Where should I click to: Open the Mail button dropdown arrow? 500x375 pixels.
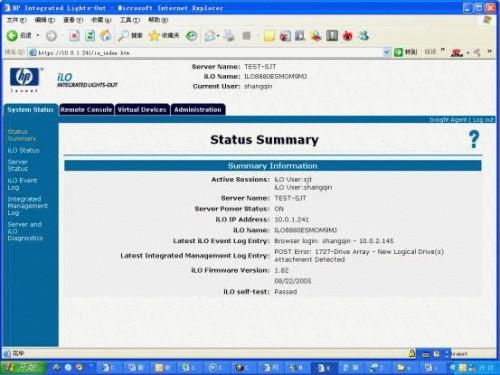218,35
